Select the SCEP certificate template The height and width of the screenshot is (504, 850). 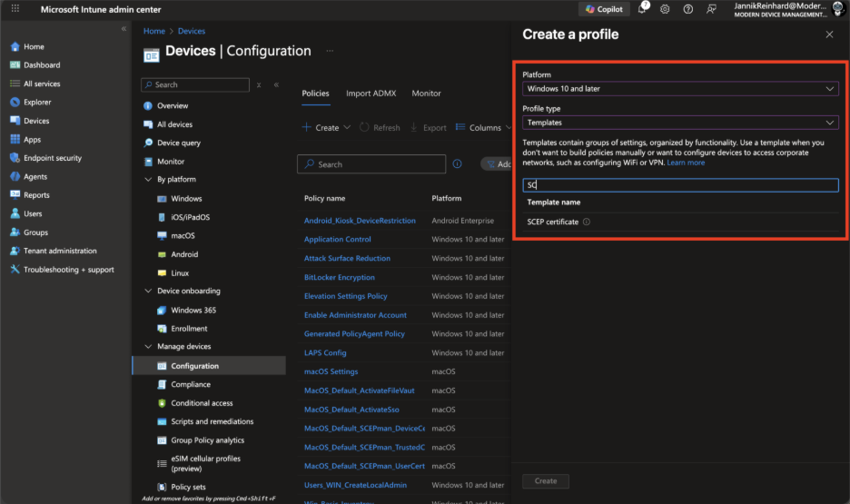point(552,222)
